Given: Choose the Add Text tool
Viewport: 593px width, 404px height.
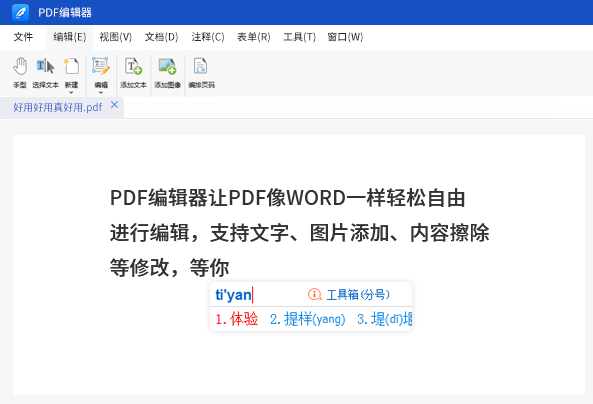Looking at the screenshot, I should point(133,72).
